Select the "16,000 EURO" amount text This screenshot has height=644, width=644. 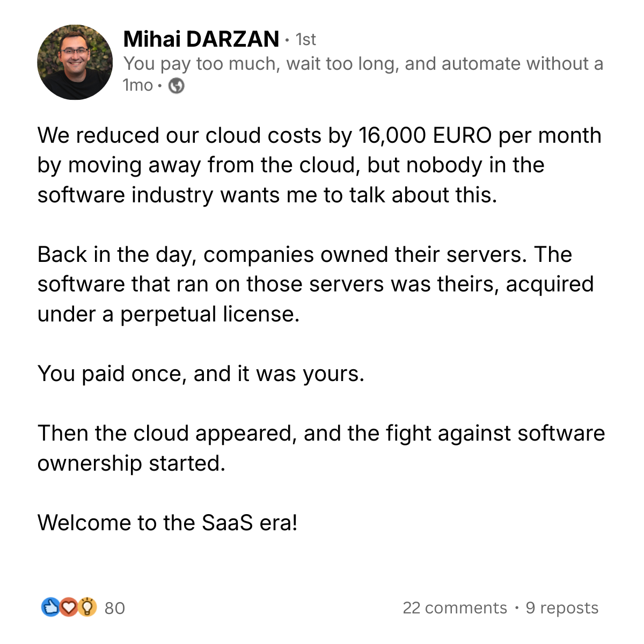coord(425,136)
